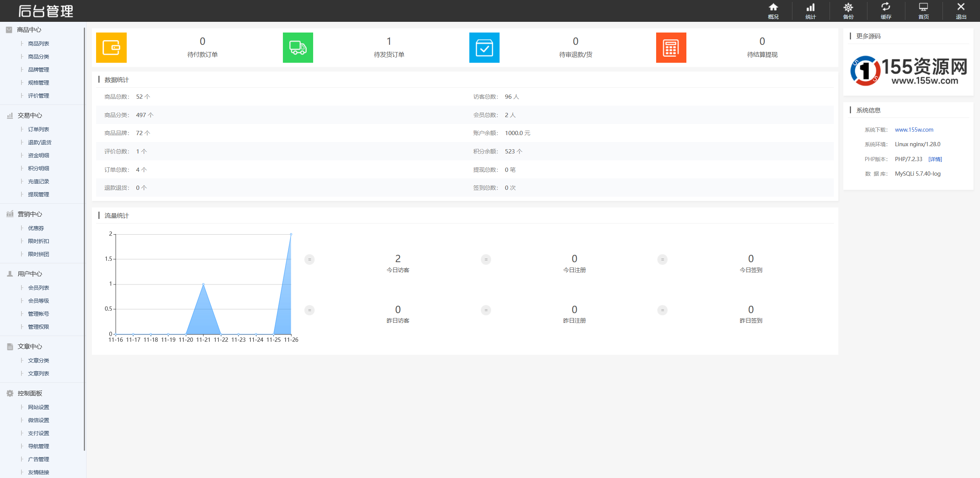
Task: Open the www.155w.com system download link
Action: click(x=914, y=130)
